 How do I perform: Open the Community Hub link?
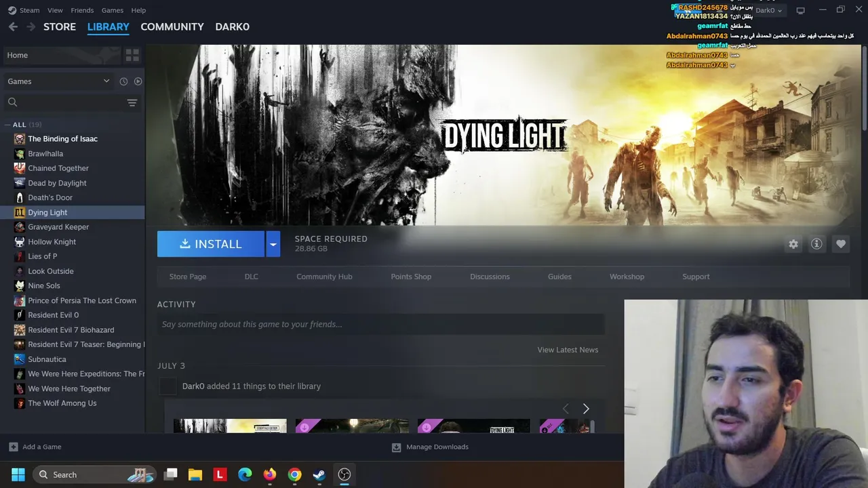324,277
